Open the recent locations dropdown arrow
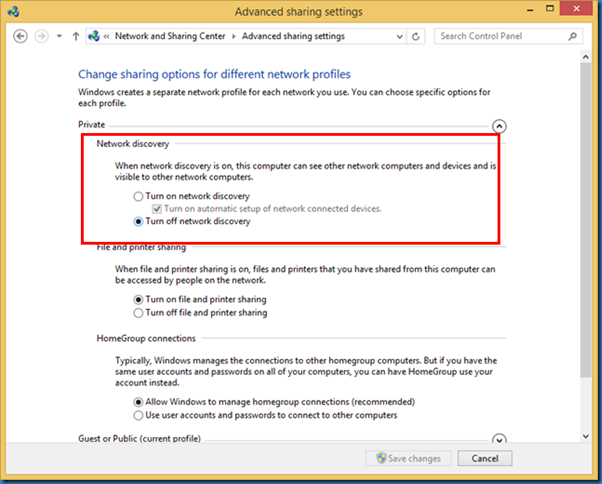602x484 pixels. tap(59, 36)
